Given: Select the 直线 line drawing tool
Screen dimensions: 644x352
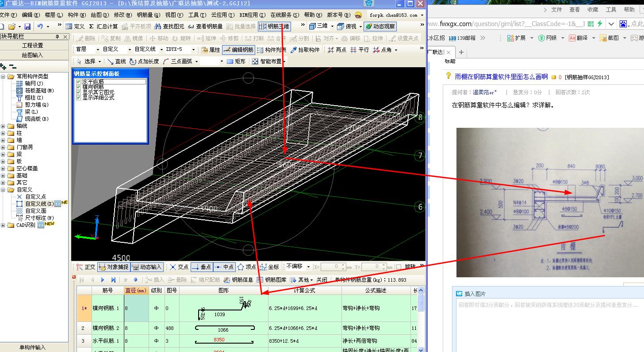Looking at the screenshot, I should click(117, 61).
